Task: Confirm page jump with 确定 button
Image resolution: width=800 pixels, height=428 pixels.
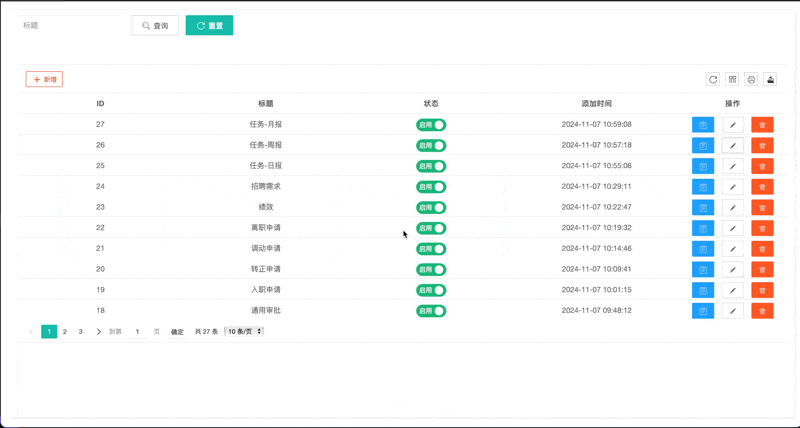Action: (177, 332)
